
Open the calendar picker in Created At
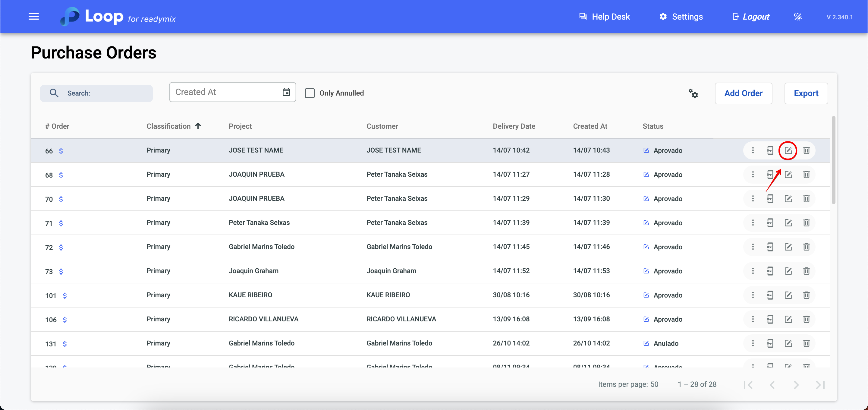tap(286, 92)
